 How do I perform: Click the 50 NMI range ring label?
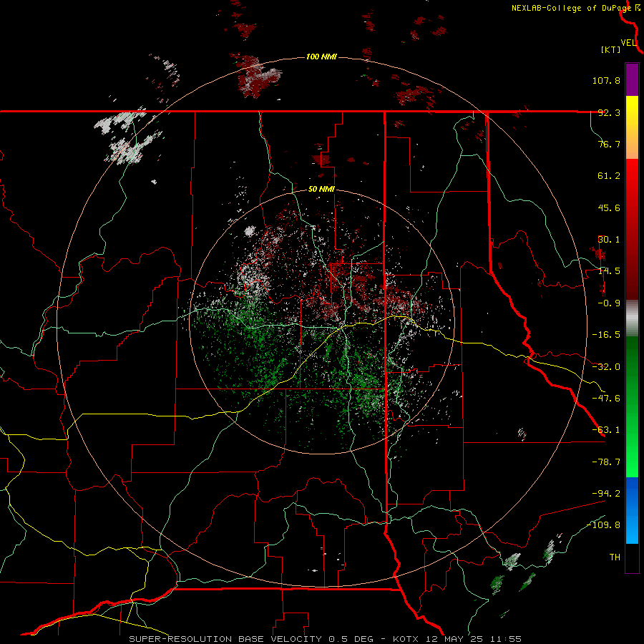(321, 190)
